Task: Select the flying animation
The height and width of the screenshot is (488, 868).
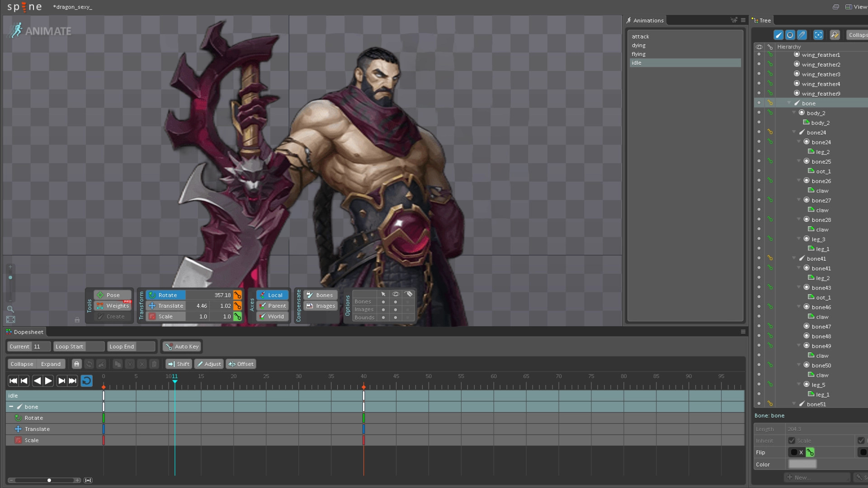Action: point(685,54)
